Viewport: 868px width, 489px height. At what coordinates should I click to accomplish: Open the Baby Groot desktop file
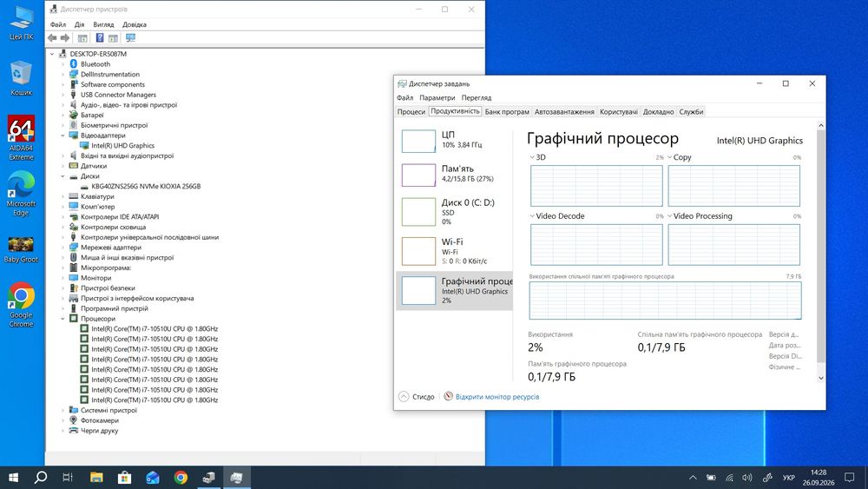[x=21, y=250]
